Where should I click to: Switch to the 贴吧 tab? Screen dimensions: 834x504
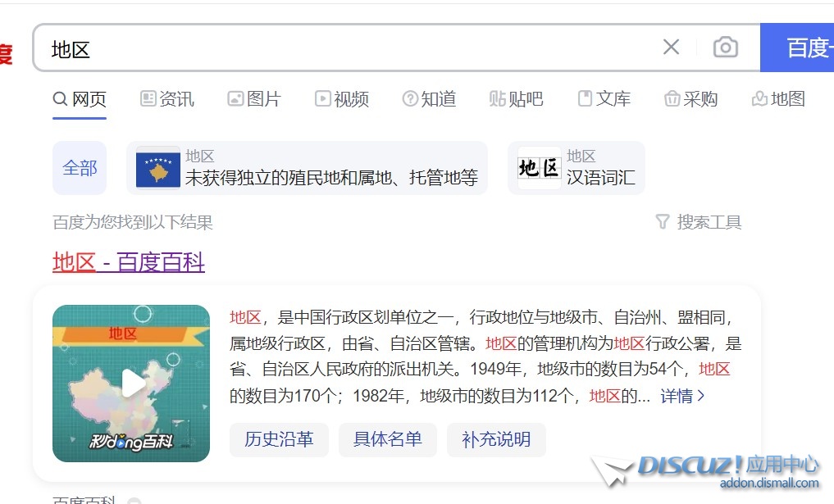[x=516, y=99]
